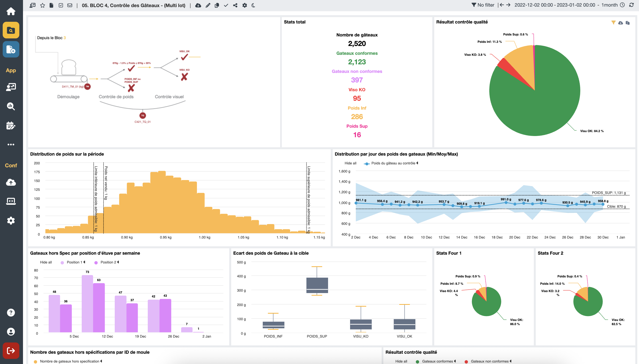Click the 12 Dec Position 1 bar labeled 73
Screen dimensions: 639x364
(x=87, y=304)
